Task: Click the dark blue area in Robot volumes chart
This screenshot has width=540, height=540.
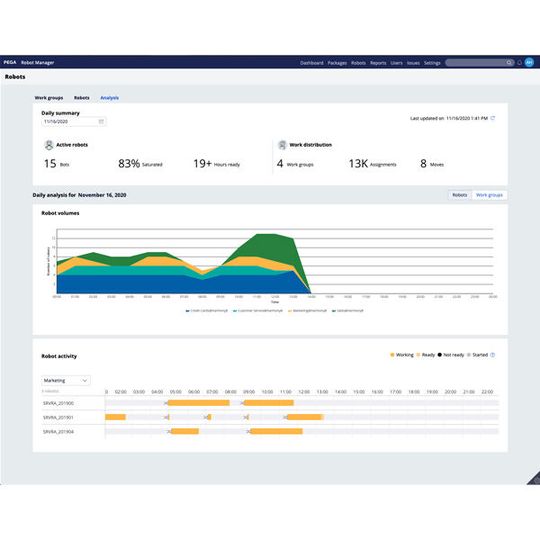Action: click(172, 284)
